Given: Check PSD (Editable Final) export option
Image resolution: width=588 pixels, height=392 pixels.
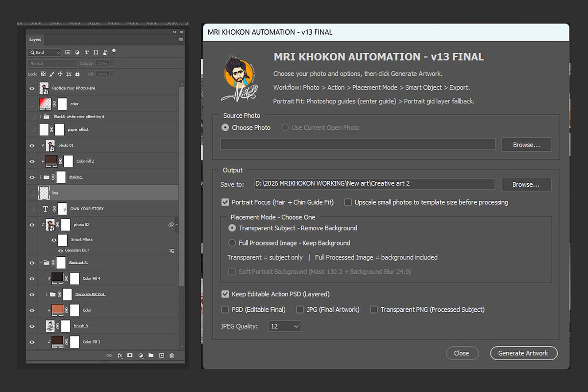Looking at the screenshot, I should tap(225, 310).
